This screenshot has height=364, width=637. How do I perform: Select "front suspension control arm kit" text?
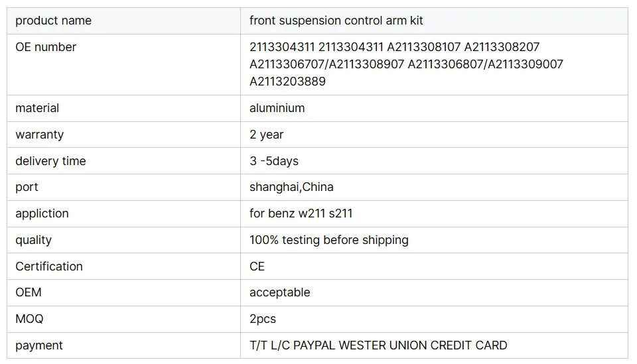pos(336,21)
